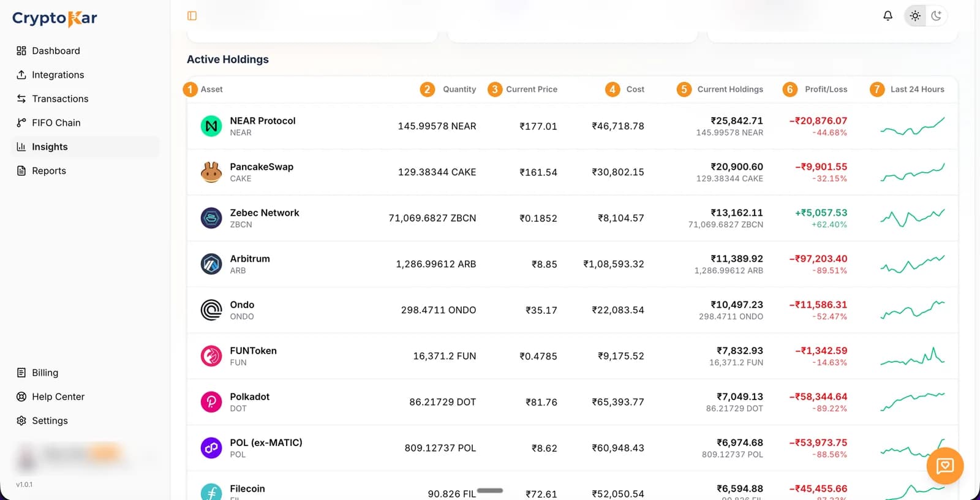
Task: Sort by Current Holdings header
Action: coord(730,89)
